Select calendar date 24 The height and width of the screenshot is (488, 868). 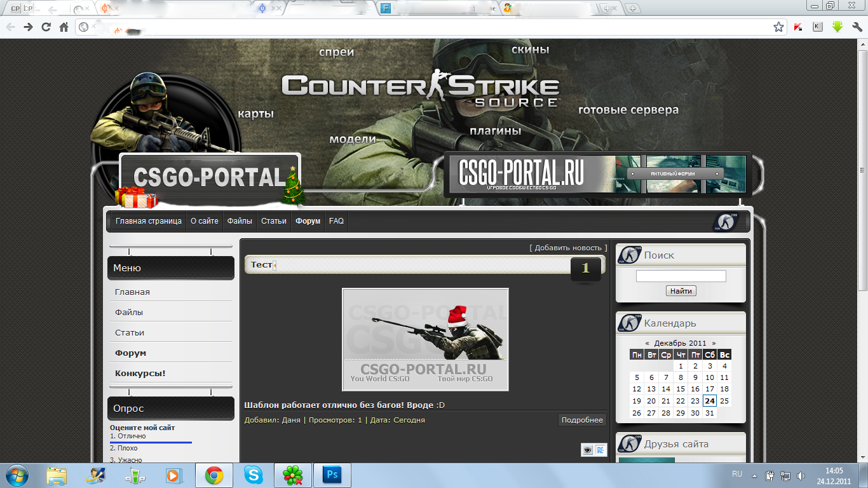(x=710, y=400)
